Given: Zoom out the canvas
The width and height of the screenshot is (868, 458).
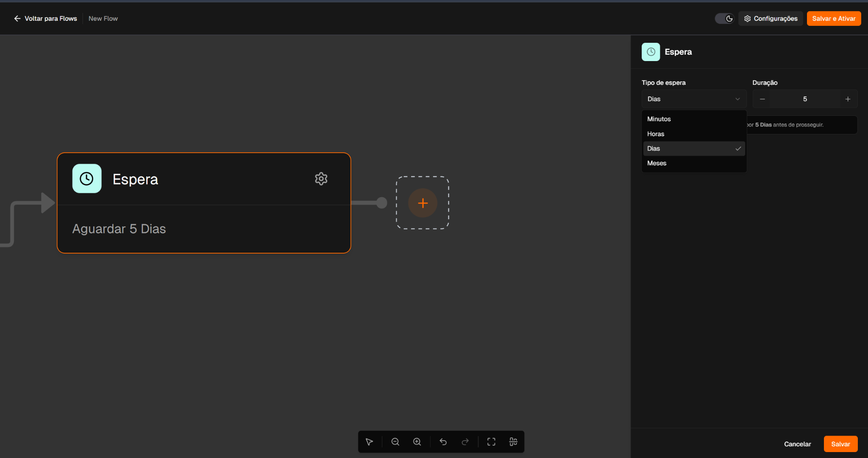Looking at the screenshot, I should click(x=395, y=442).
